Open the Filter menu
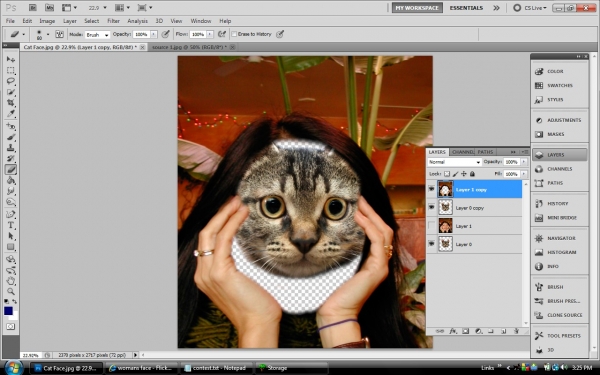 click(113, 21)
